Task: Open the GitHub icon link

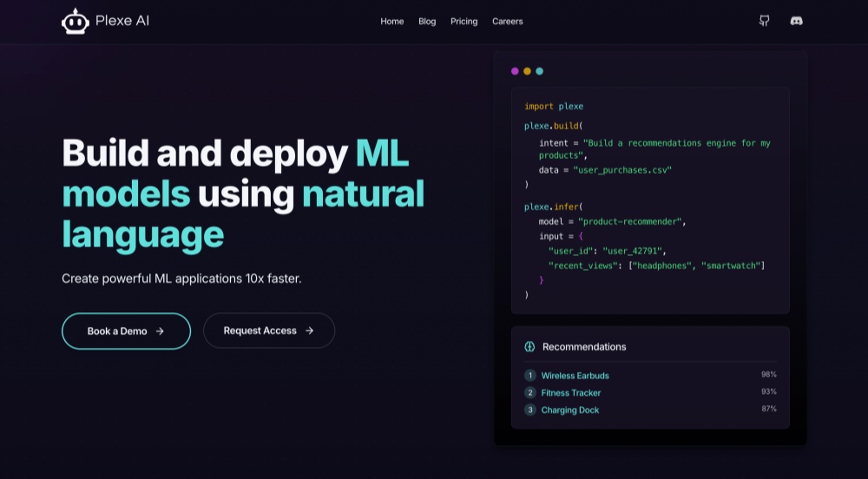Action: 764,21
